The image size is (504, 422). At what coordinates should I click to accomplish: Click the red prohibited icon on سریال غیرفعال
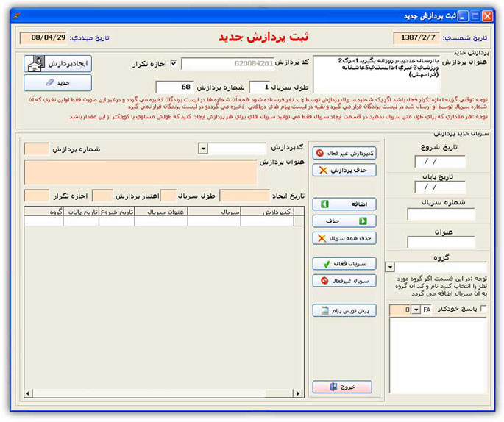pyautogui.click(x=324, y=281)
